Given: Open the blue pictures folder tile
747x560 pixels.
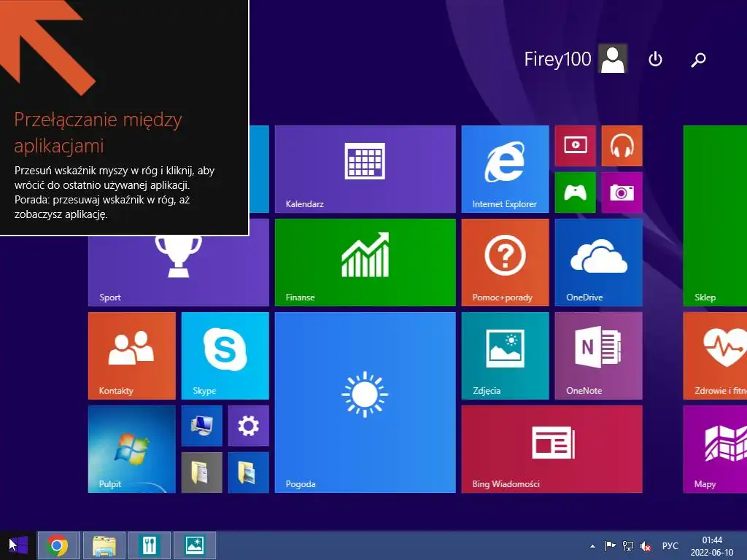Looking at the screenshot, I should click(x=248, y=472).
